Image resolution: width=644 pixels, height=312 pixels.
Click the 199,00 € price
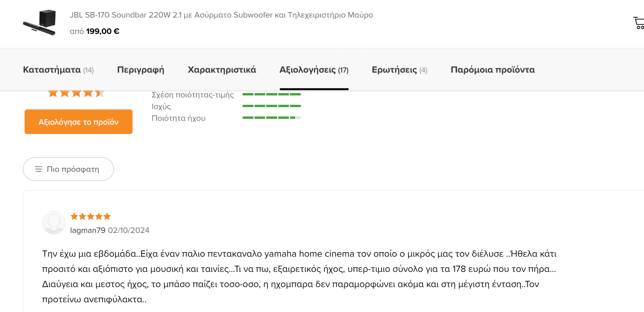point(103,31)
